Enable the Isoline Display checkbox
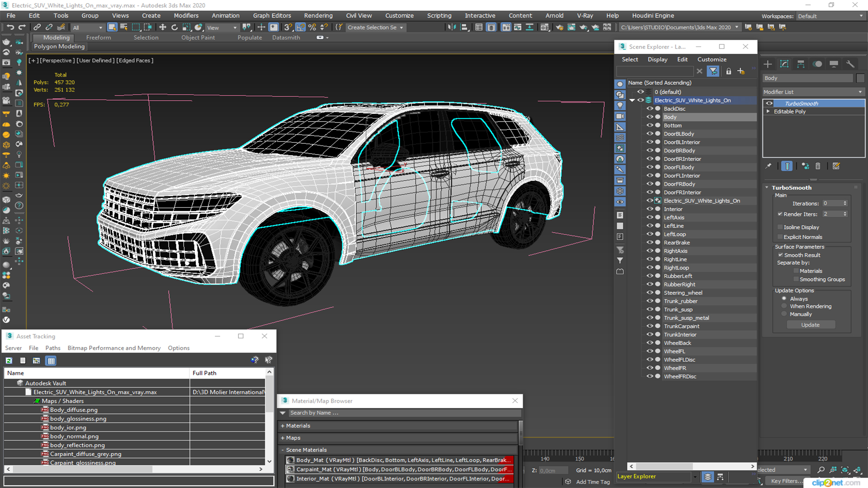 point(780,227)
